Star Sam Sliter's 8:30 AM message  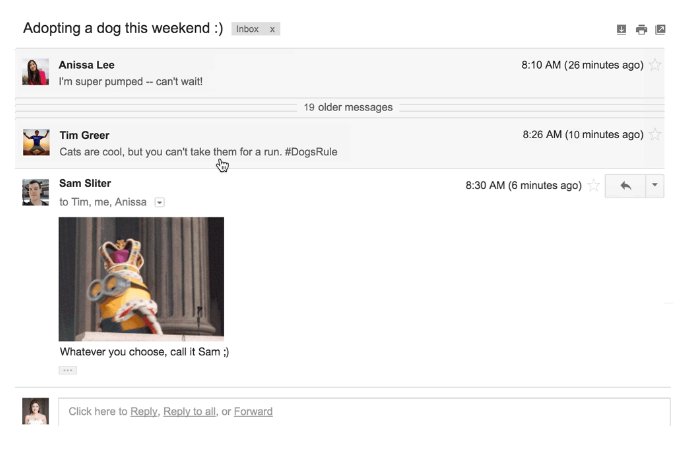tap(593, 185)
